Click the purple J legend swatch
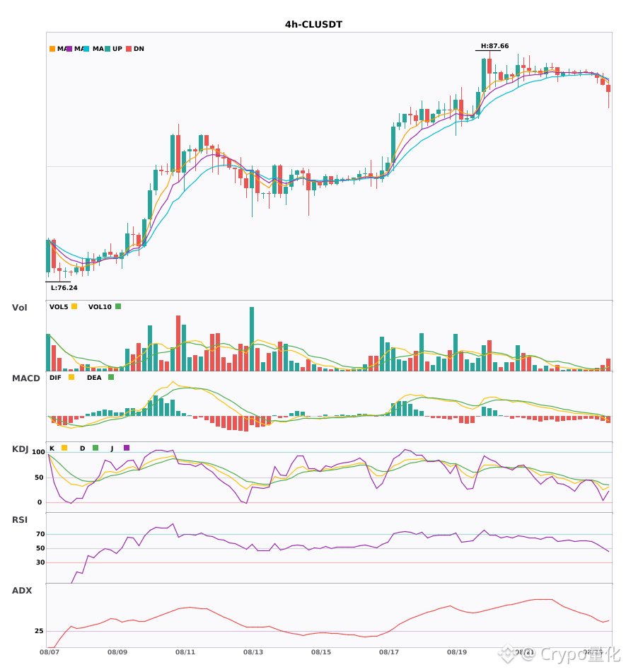 tap(127, 448)
